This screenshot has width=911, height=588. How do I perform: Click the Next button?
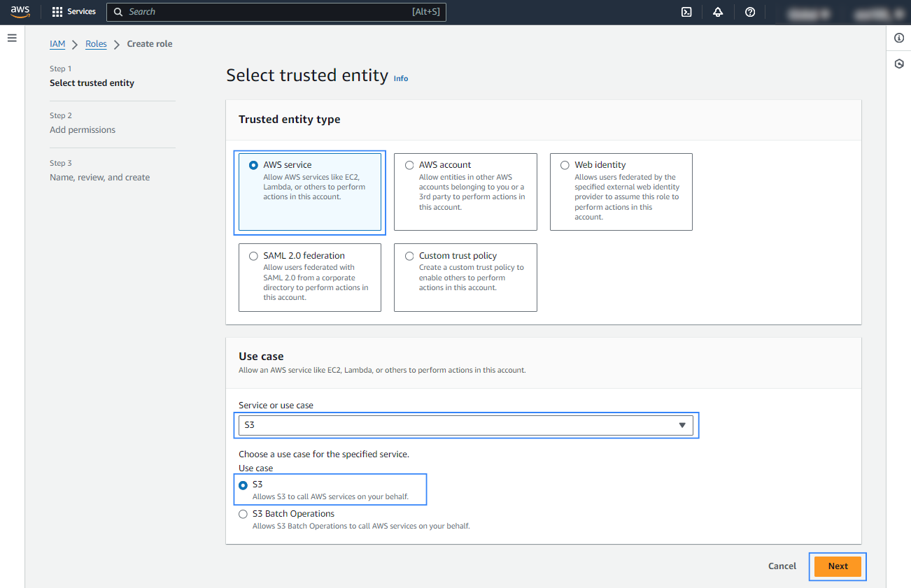837,566
